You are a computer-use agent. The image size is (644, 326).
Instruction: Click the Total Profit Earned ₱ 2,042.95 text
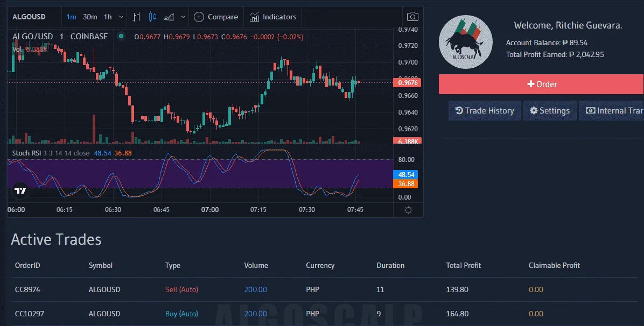tap(555, 55)
